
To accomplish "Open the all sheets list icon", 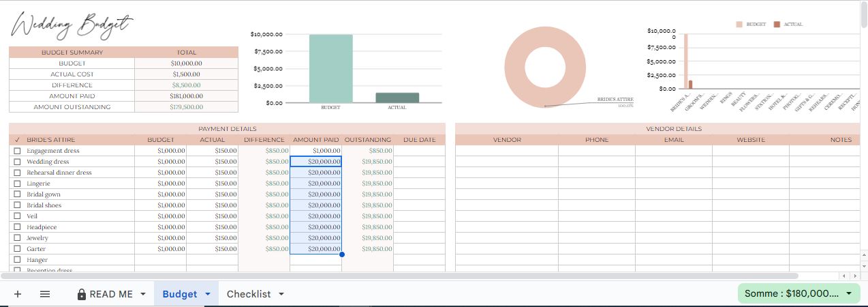I will tap(45, 294).
